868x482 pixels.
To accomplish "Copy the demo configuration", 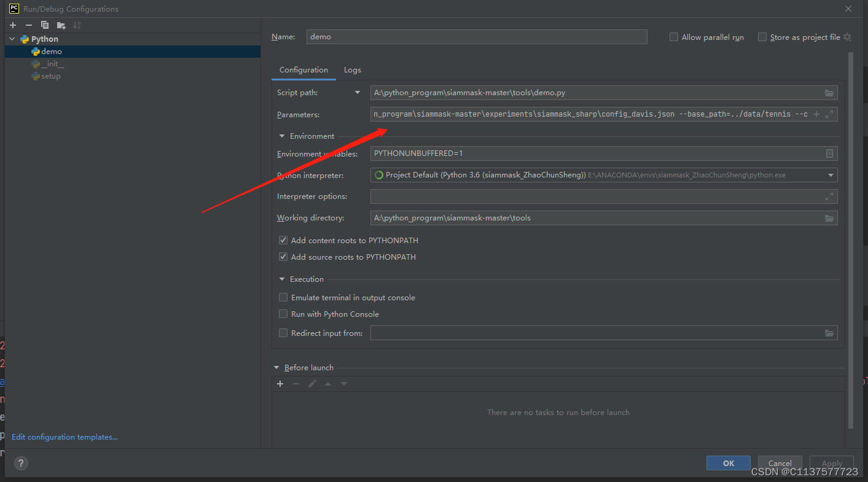I will tap(44, 25).
